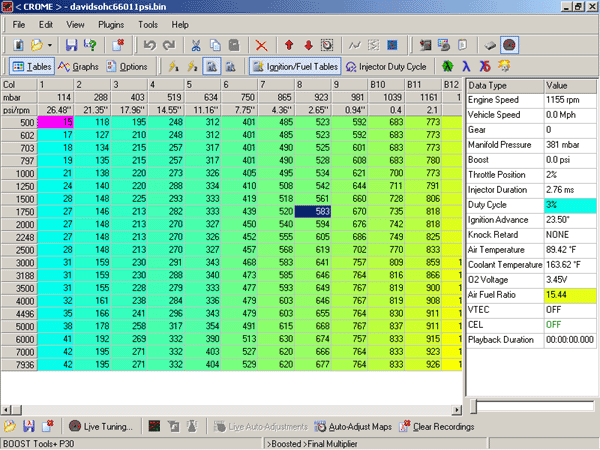This screenshot has width=600, height=450.
Task: Click the round gauge icon in top toolbar
Action: tap(509, 45)
